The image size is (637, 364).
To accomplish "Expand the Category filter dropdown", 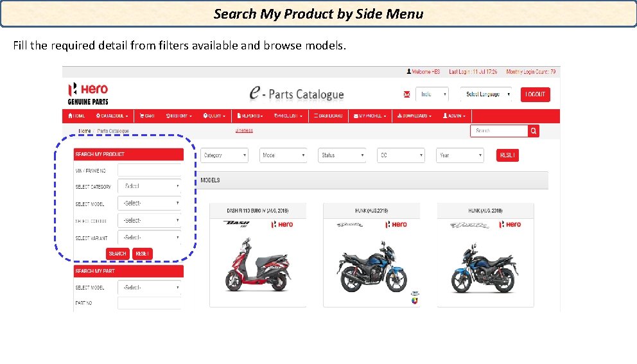I will coord(224,155).
